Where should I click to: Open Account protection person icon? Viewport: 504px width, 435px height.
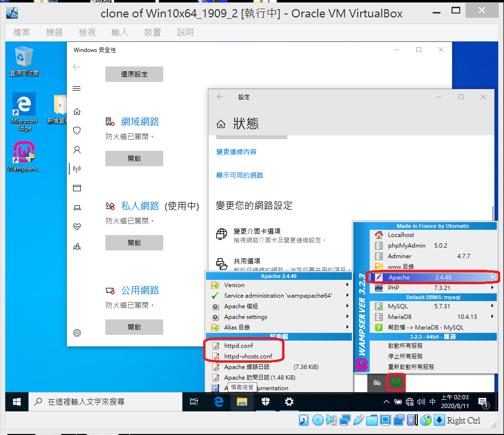click(x=77, y=150)
